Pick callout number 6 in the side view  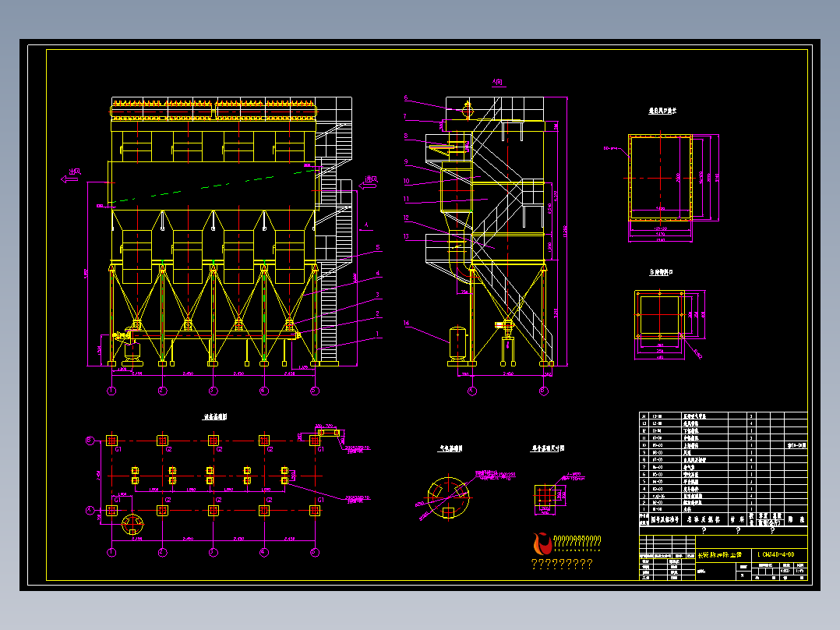405,98
